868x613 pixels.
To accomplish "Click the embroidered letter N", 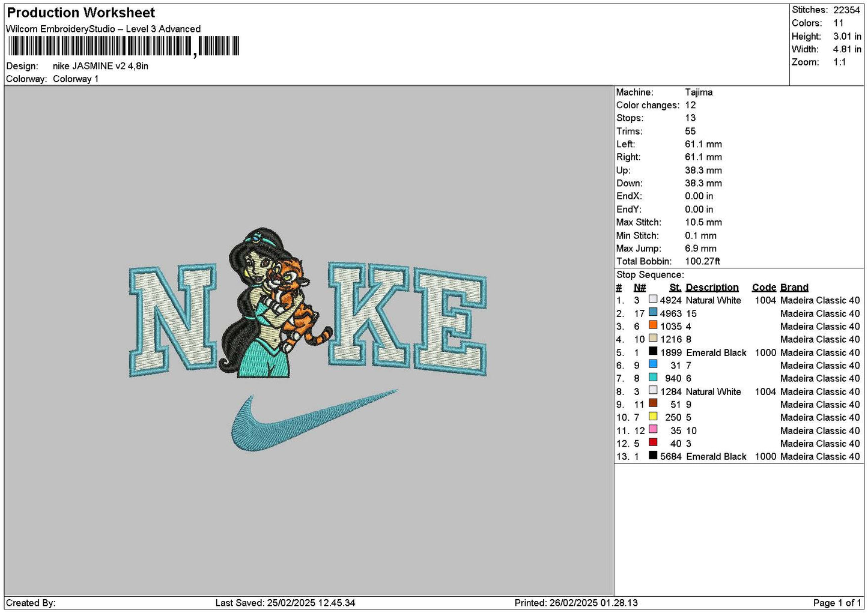I will point(173,321).
